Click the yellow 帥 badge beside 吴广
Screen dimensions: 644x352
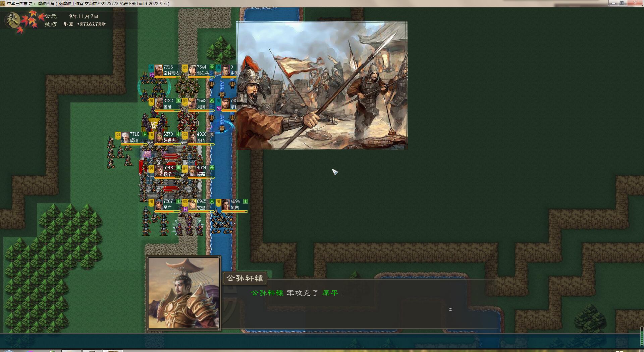click(151, 203)
